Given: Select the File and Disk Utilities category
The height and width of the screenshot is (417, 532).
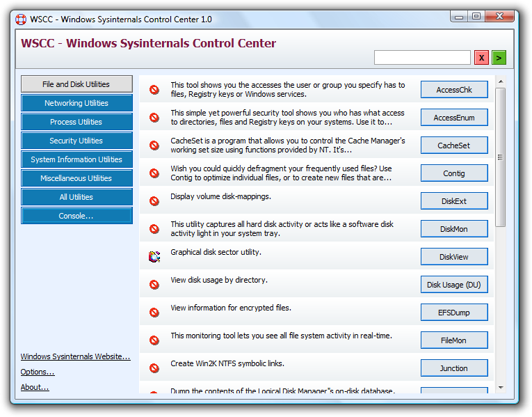Looking at the screenshot, I should [76, 84].
